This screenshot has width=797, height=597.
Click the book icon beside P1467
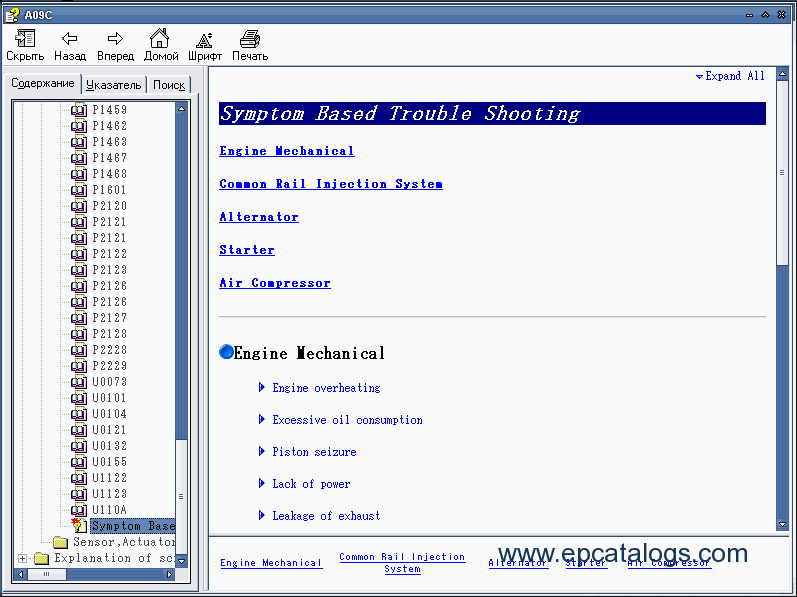(79, 158)
